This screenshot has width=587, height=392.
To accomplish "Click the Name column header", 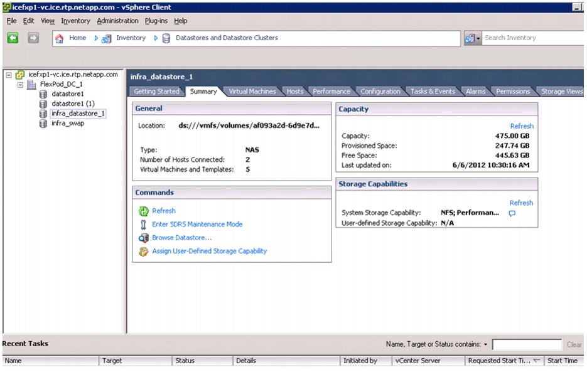I will click(x=51, y=361).
